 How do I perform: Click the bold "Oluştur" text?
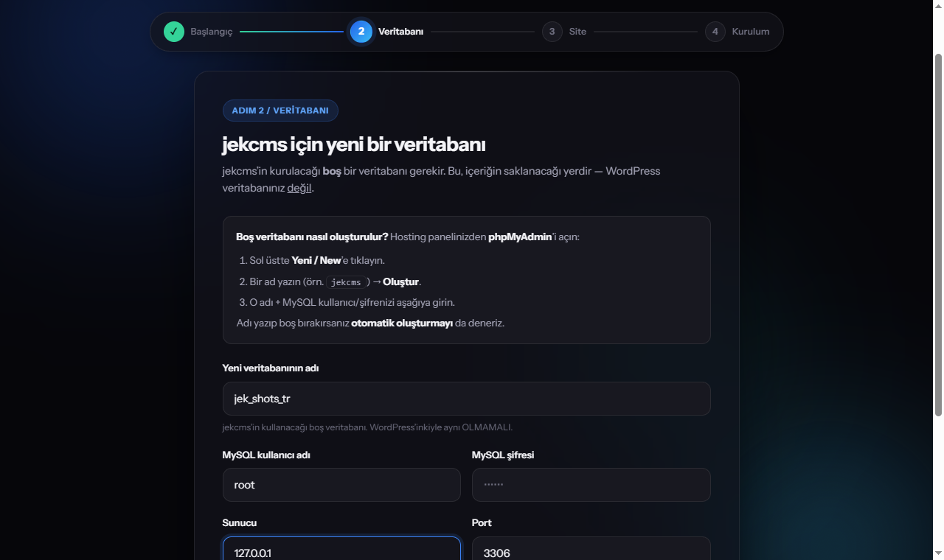[400, 282]
